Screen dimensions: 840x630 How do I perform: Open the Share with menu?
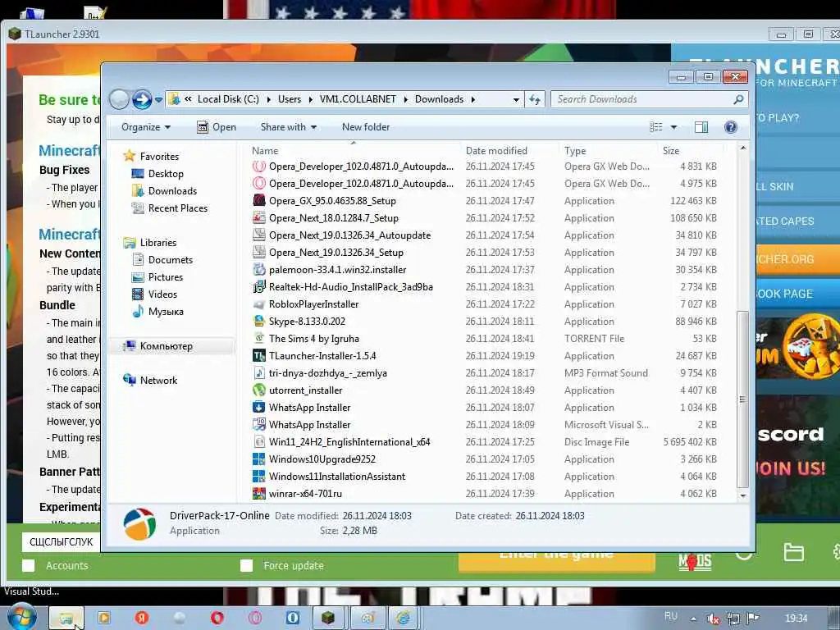pos(288,127)
